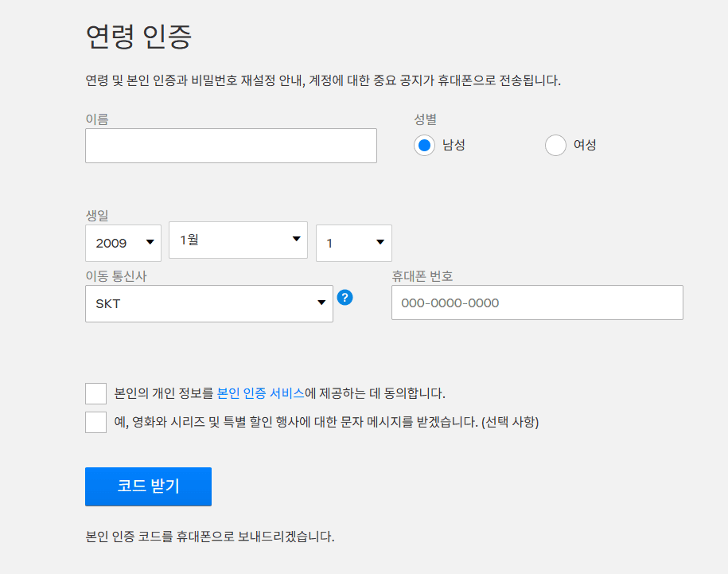The height and width of the screenshot is (574, 728).
Task: Click the 이름 name input field
Action: pos(231,146)
